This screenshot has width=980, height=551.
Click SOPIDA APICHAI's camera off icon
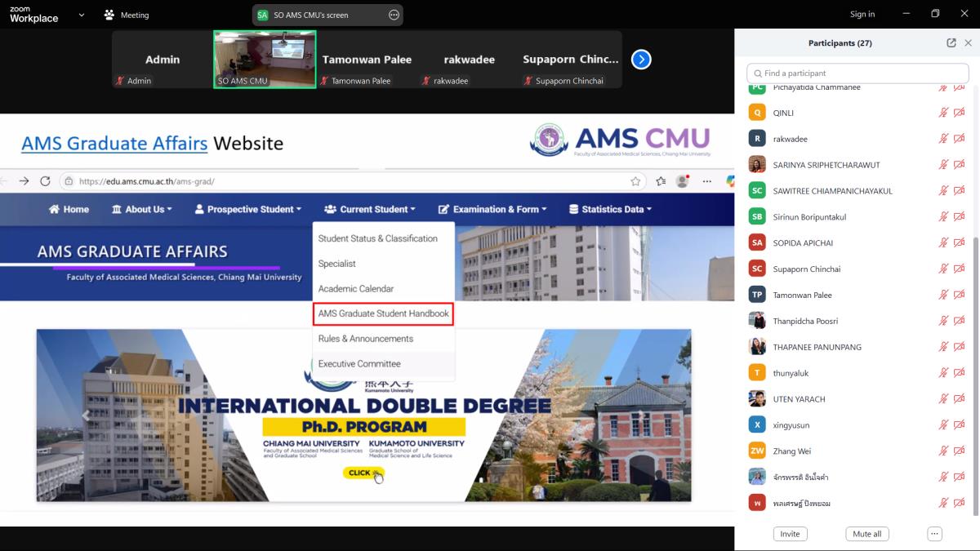(960, 242)
